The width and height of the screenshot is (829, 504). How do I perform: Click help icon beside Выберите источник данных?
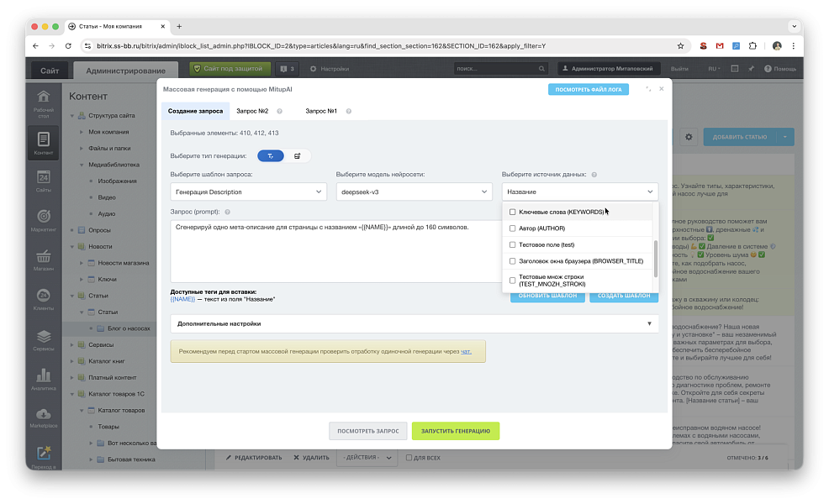[x=594, y=175]
